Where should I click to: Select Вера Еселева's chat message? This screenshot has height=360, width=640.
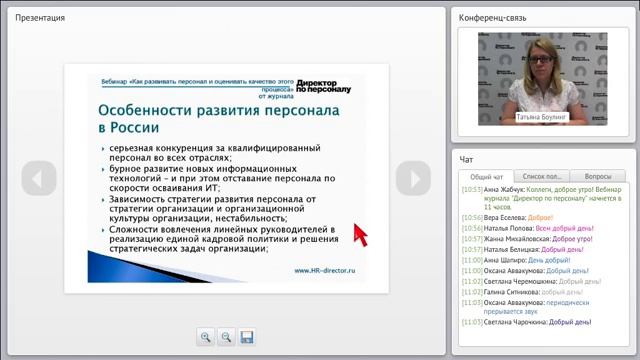[507, 218]
